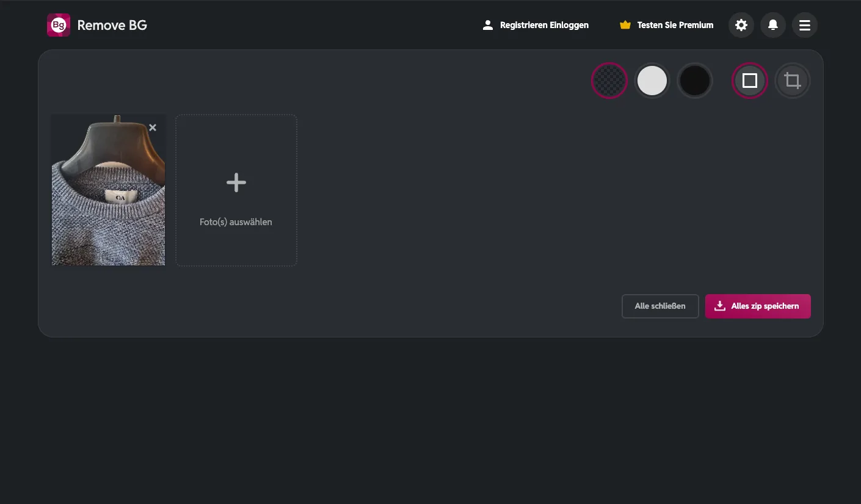This screenshot has width=861, height=504.
Task: Choose the black background swatch
Action: pos(695,81)
